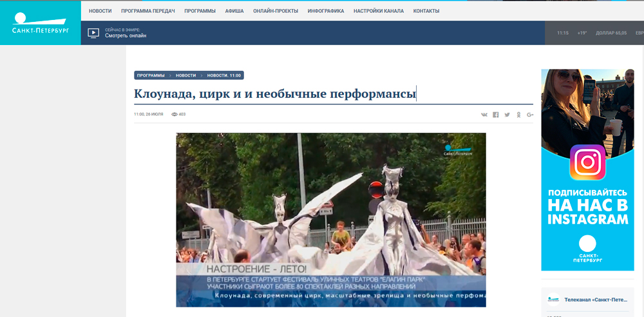Click the Программы breadcrumb
This screenshot has height=317, width=644.
(151, 75)
